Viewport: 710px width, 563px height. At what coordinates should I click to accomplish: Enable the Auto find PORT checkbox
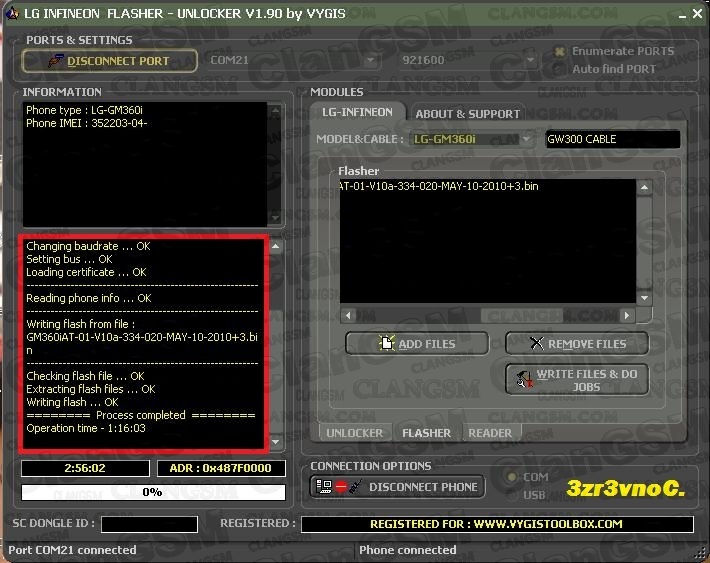(x=560, y=69)
